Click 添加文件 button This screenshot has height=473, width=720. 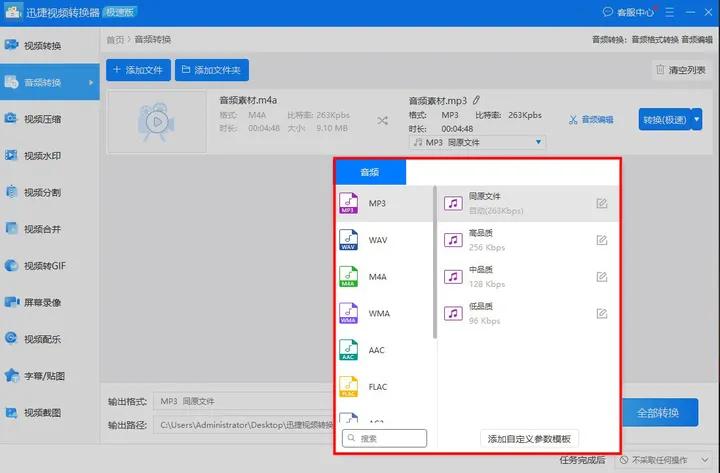point(138,70)
